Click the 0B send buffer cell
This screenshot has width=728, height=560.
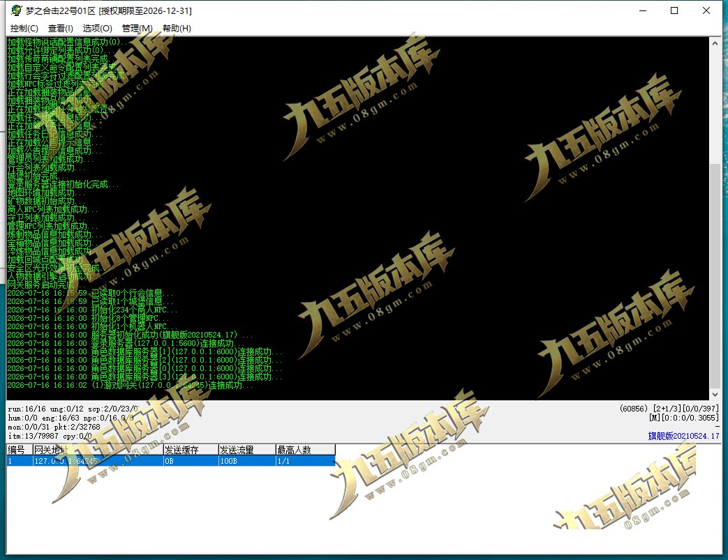pos(191,461)
